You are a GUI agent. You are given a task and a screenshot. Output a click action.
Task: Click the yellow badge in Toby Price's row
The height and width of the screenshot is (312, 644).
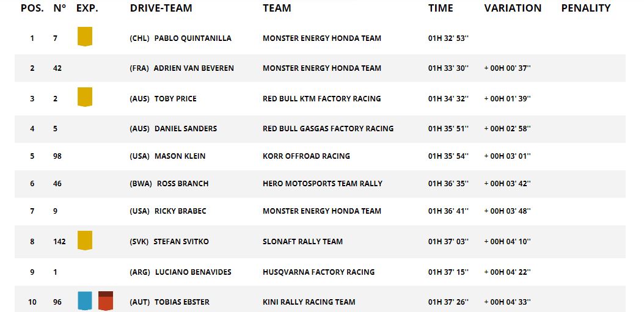point(85,97)
